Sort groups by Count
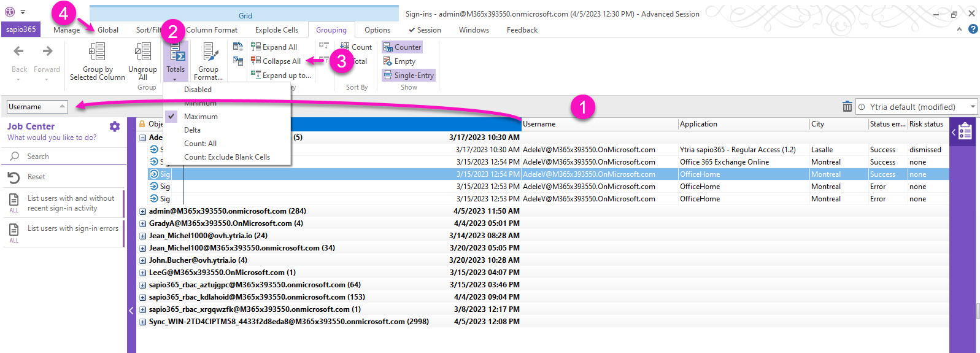This screenshot has width=980, height=353. coord(356,47)
